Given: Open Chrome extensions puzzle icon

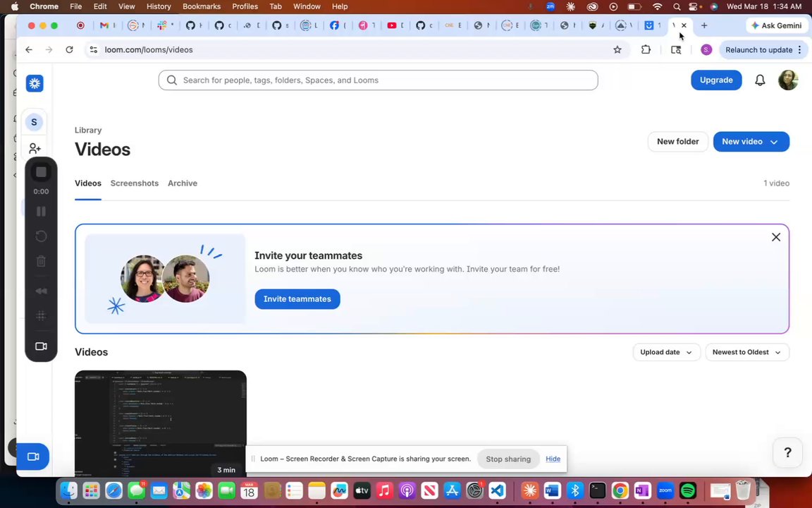Looking at the screenshot, I should [646, 50].
